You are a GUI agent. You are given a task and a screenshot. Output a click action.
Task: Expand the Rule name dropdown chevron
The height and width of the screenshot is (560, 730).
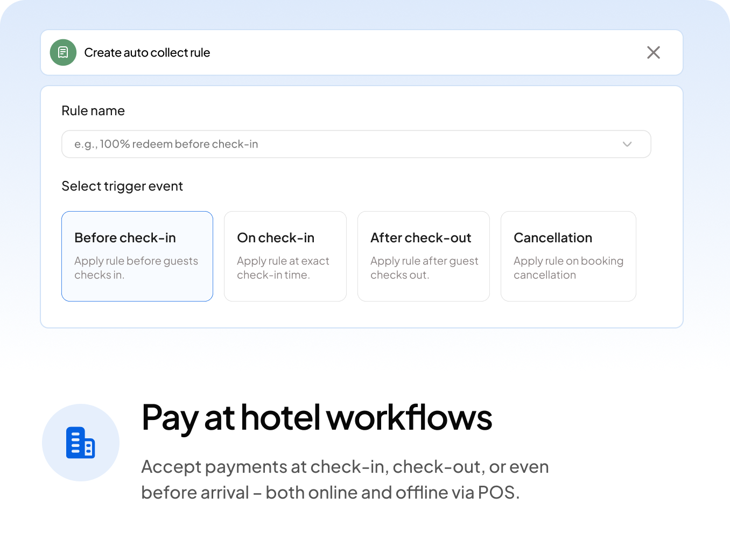[x=627, y=144]
